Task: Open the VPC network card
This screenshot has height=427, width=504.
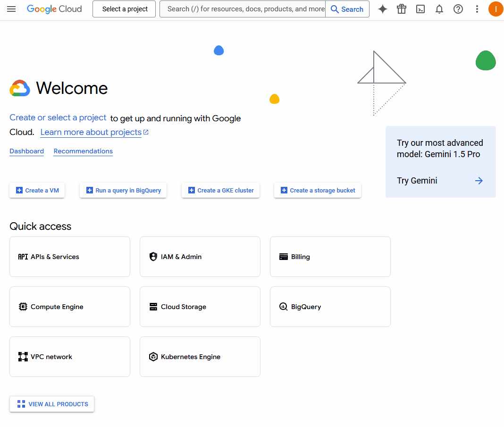Action: tap(70, 357)
